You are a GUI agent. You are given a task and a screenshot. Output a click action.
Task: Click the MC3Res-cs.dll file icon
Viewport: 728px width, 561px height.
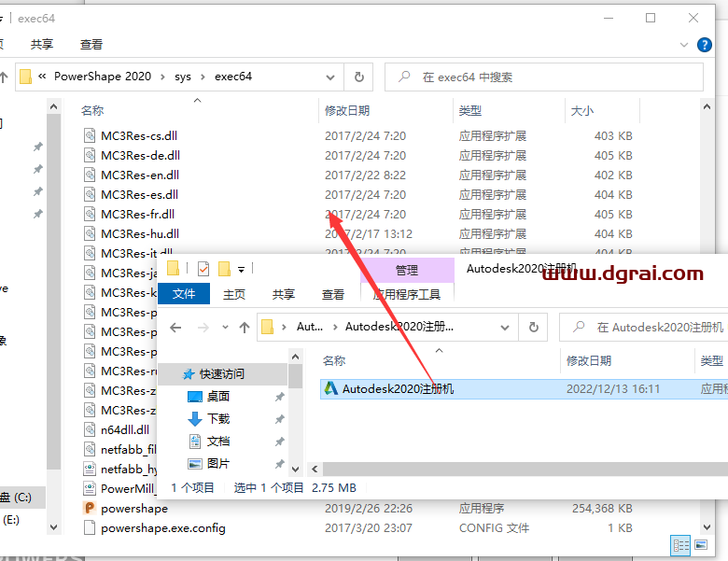(x=90, y=135)
